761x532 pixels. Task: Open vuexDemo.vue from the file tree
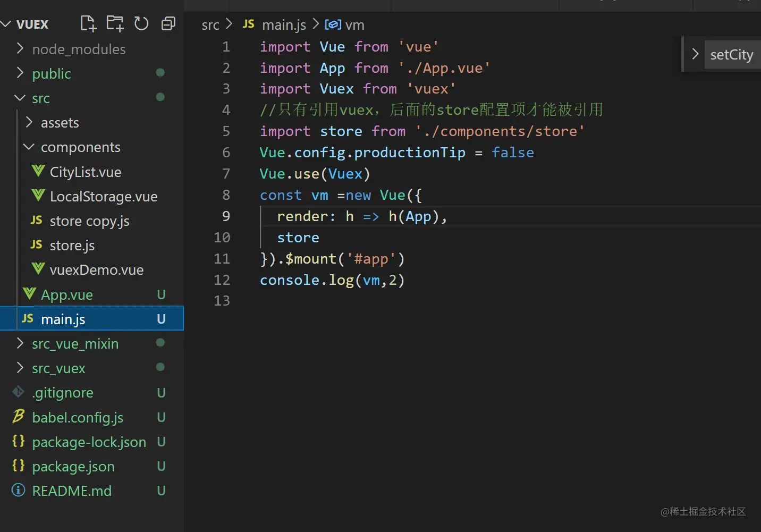(x=96, y=270)
